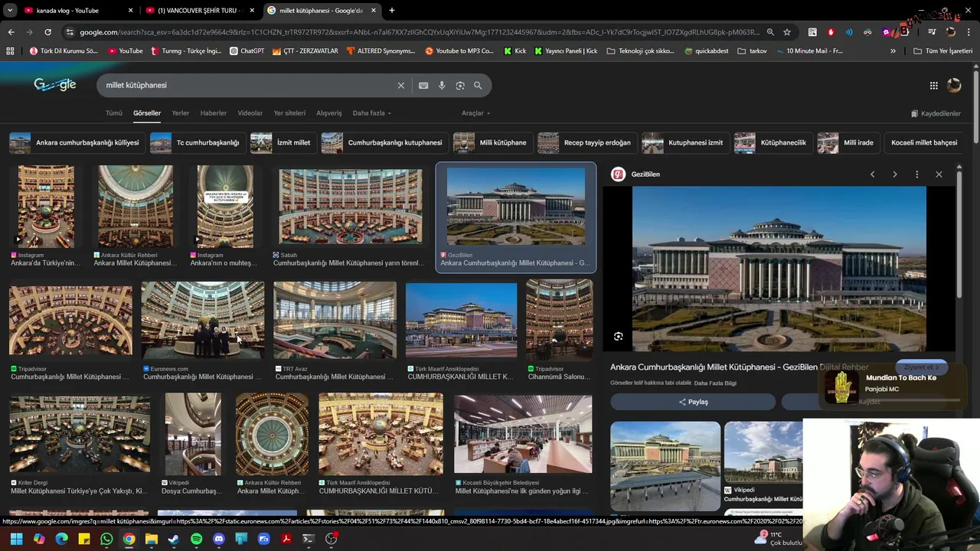
Task: Open Daha Fazla Bilgi link
Action: [715, 383]
